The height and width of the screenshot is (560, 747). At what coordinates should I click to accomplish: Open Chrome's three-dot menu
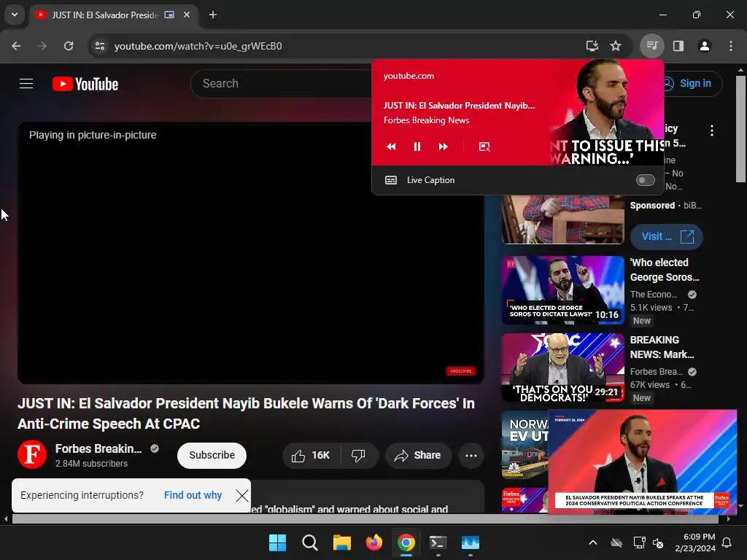click(731, 46)
